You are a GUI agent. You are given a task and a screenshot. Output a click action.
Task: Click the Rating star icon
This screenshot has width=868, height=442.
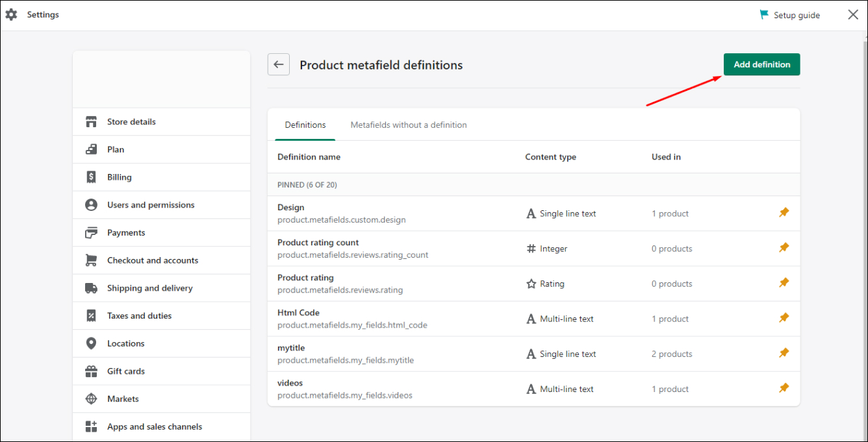click(531, 284)
